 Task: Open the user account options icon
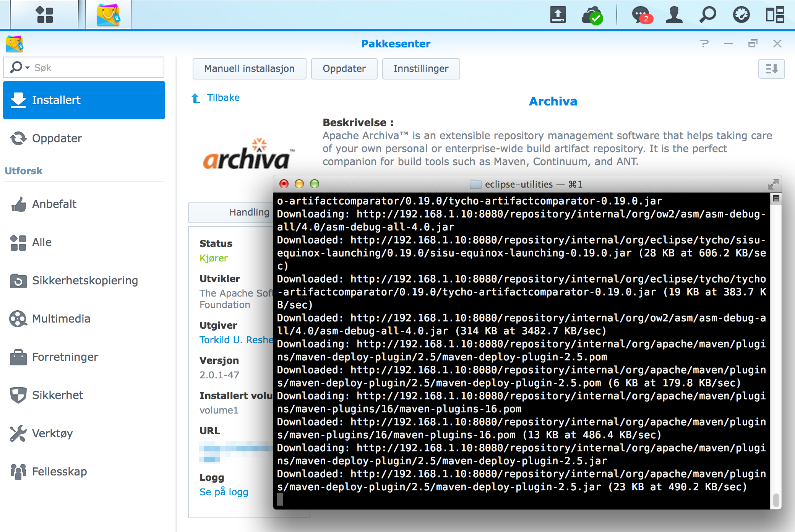674,15
